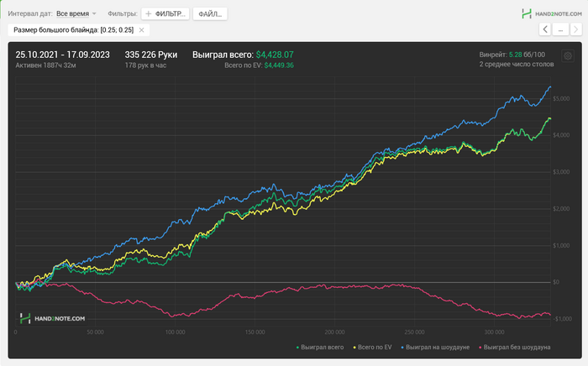Go to next page with right chevron
The image size is (588, 366).
(x=575, y=29)
